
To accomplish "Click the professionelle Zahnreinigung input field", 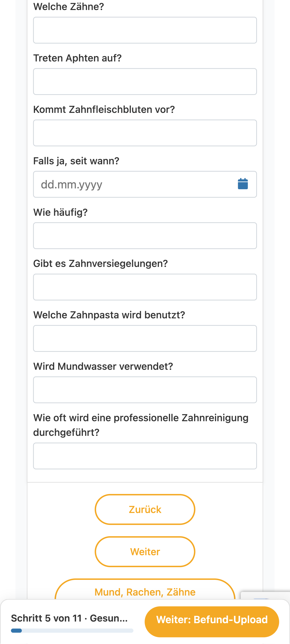I will coord(145,456).
